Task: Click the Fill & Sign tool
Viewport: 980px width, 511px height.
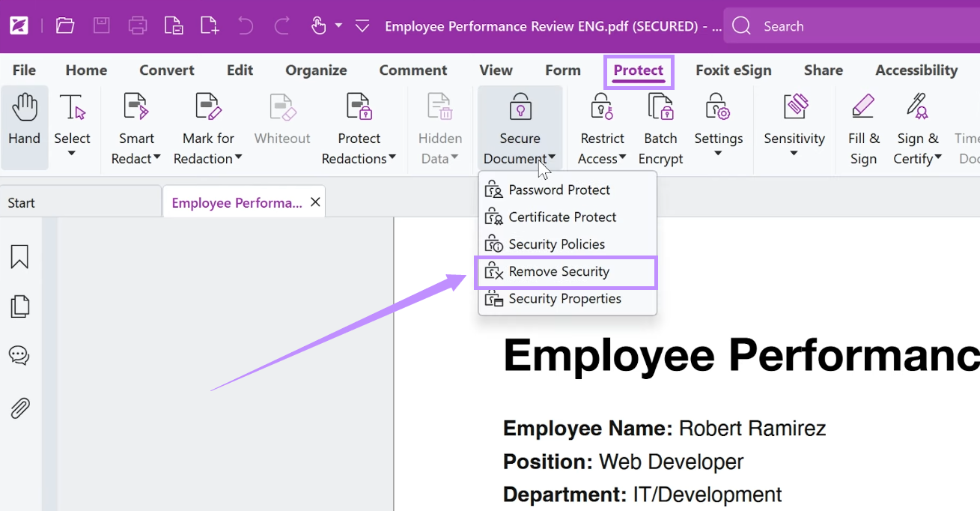Action: tap(863, 127)
